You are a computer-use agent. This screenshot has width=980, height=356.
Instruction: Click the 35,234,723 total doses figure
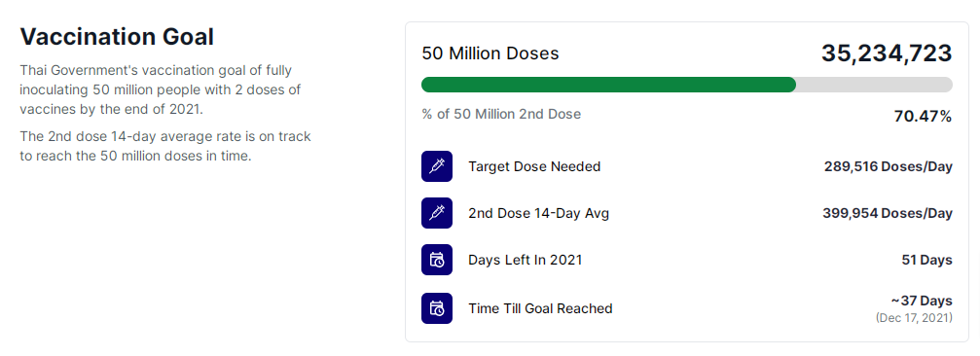[887, 53]
